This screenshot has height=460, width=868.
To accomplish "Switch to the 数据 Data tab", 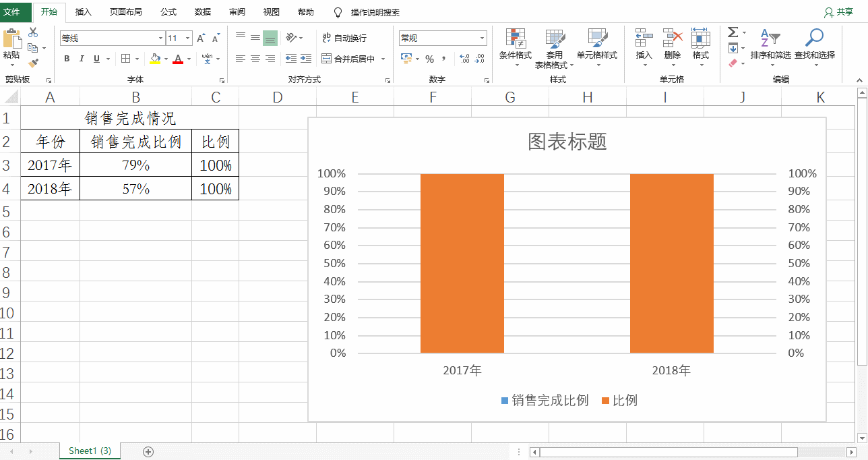I will click(x=202, y=12).
